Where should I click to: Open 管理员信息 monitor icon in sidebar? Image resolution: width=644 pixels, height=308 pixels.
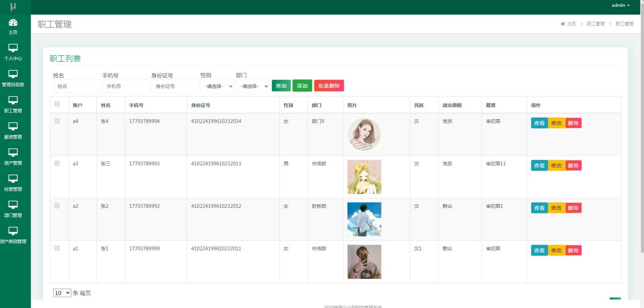[x=13, y=74]
